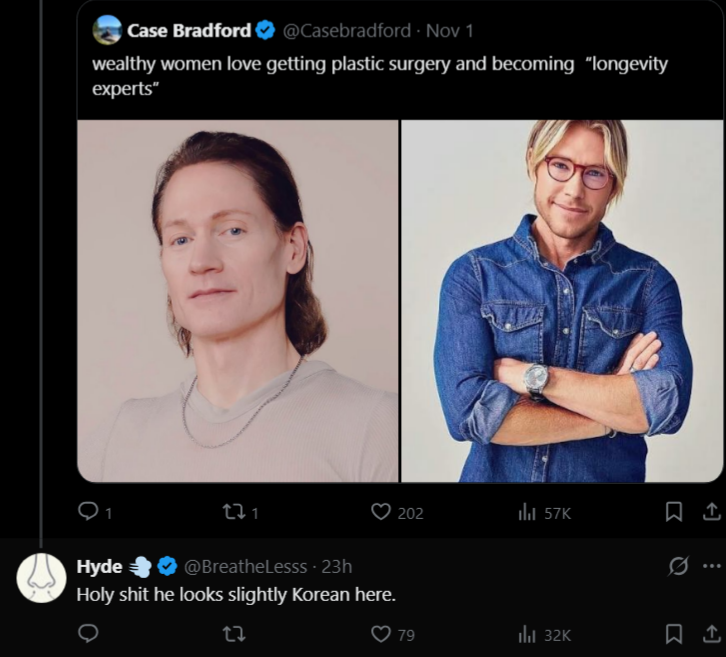This screenshot has width=726, height=657.
Task: Repost Case Bradford's post
Action: tap(233, 512)
